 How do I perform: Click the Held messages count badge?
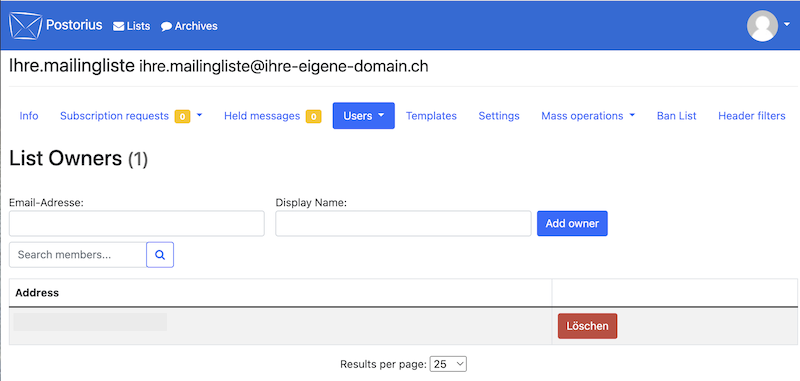(313, 117)
